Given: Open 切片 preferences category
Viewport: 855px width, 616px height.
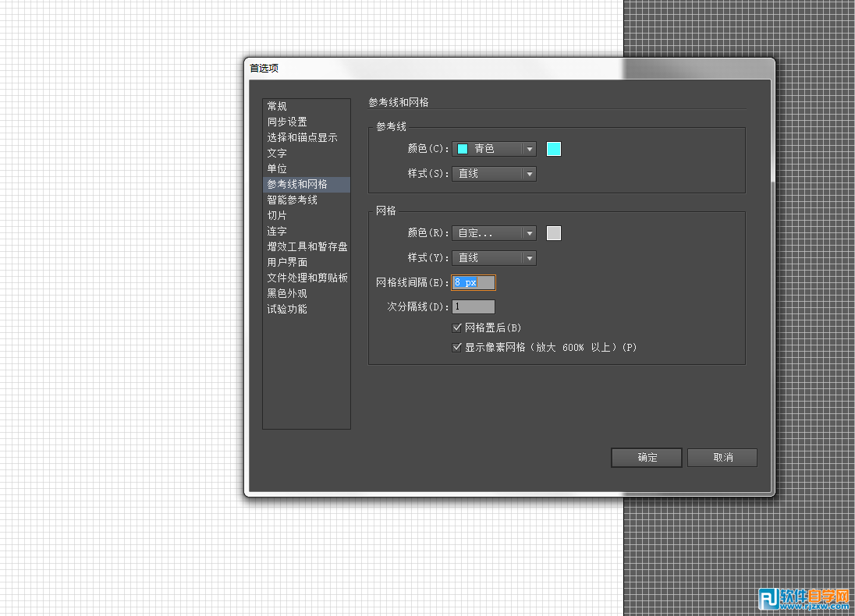Looking at the screenshot, I should pos(277,215).
